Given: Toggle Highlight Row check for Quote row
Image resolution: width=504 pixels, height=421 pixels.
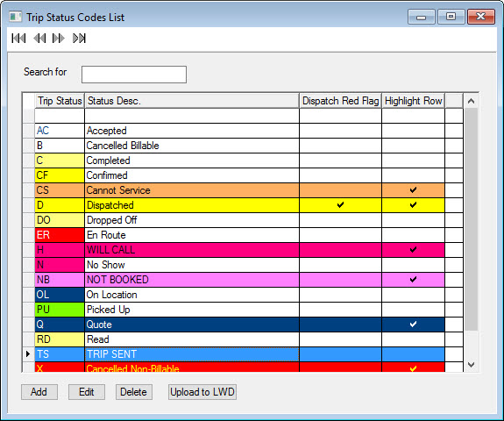Looking at the screenshot, I should pyautogui.click(x=413, y=325).
